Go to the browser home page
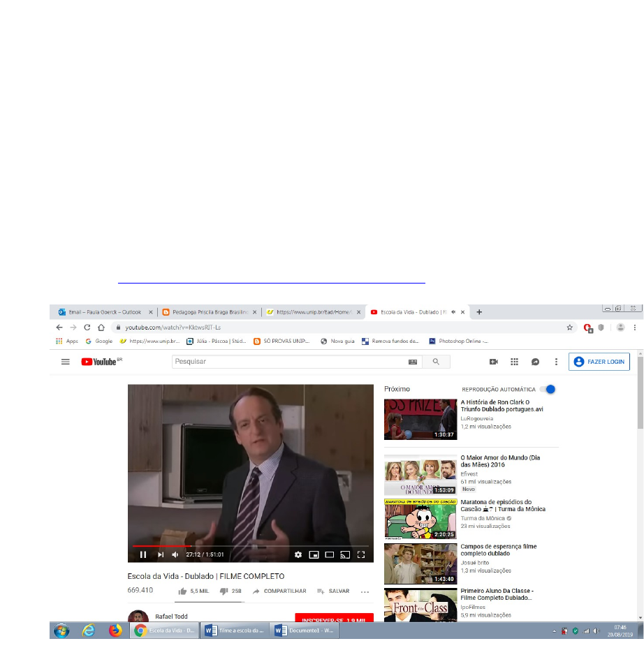The height and width of the screenshot is (662, 644). 101,328
